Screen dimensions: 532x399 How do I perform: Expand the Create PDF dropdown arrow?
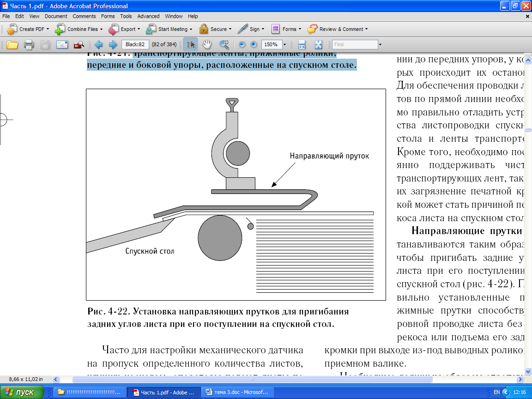(x=48, y=29)
